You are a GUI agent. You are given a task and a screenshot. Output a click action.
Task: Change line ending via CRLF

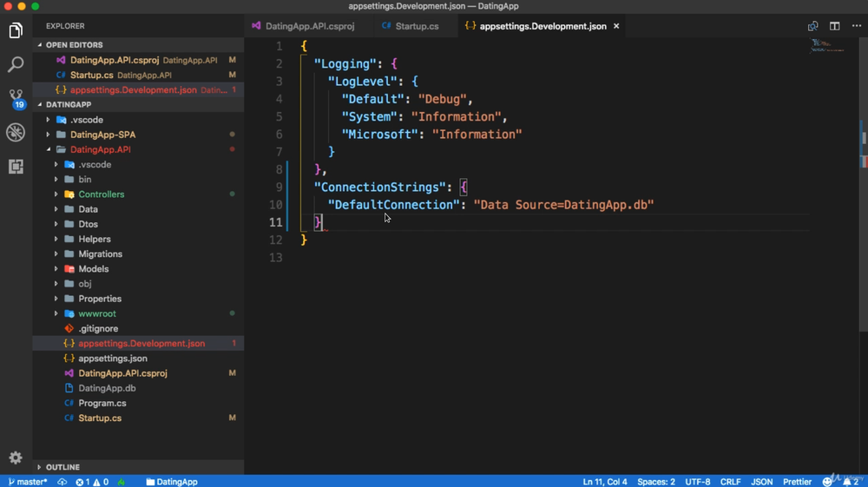pyautogui.click(x=730, y=482)
